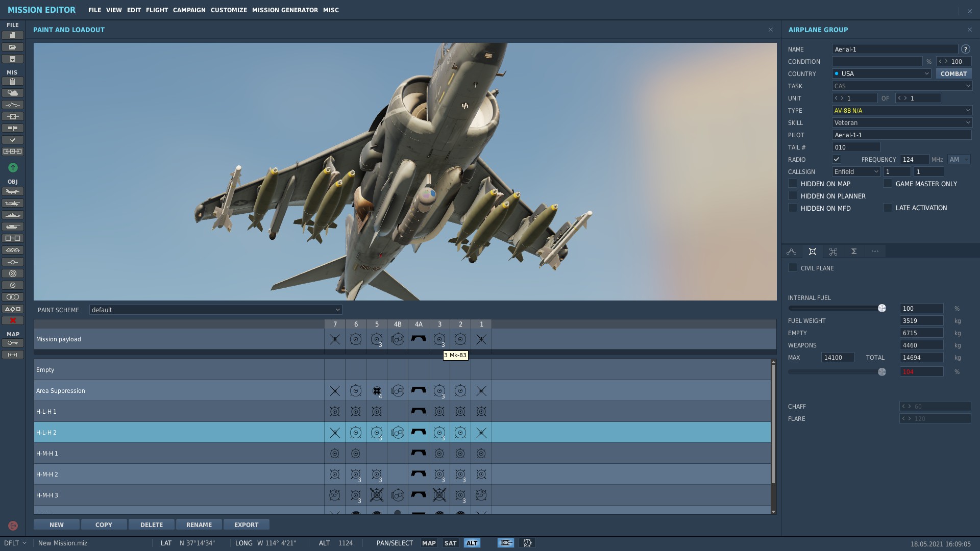Image resolution: width=980 pixels, height=551 pixels.
Task: Select the helicopter group placement tool
Action: click(x=13, y=203)
